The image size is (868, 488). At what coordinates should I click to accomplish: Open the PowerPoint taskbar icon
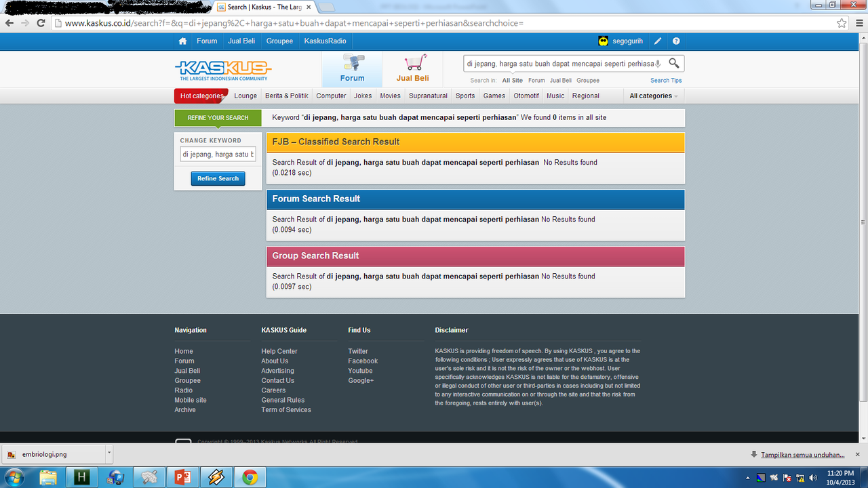(183, 477)
